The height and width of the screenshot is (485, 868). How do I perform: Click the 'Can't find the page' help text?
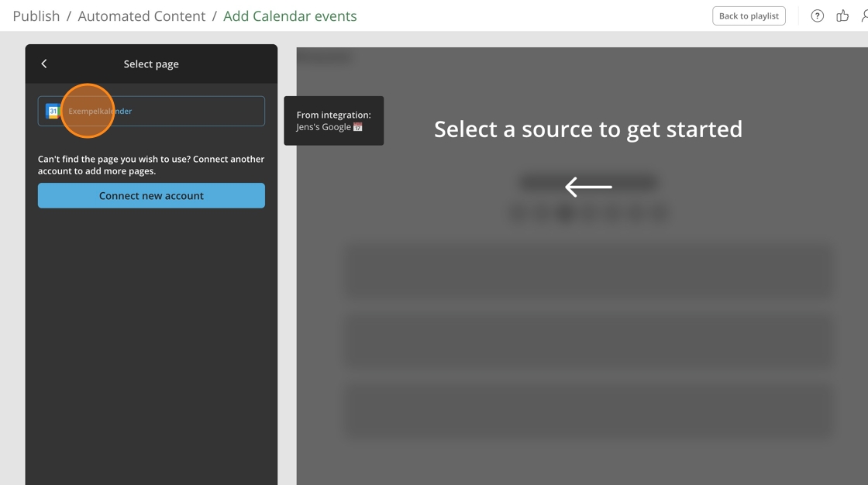click(151, 165)
